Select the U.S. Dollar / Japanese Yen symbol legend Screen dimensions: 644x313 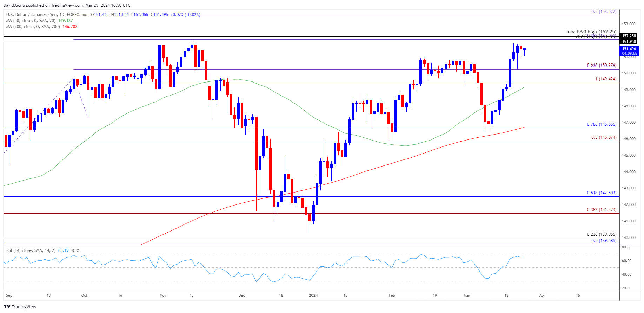point(47,15)
